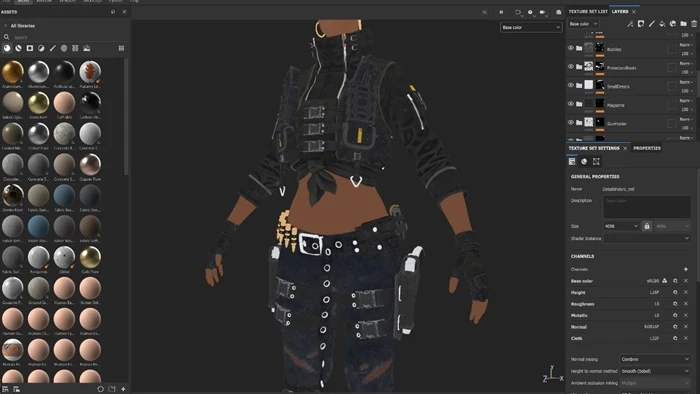700x394 pixels.
Task: Switch to the Texture Set List tab
Action: point(588,12)
